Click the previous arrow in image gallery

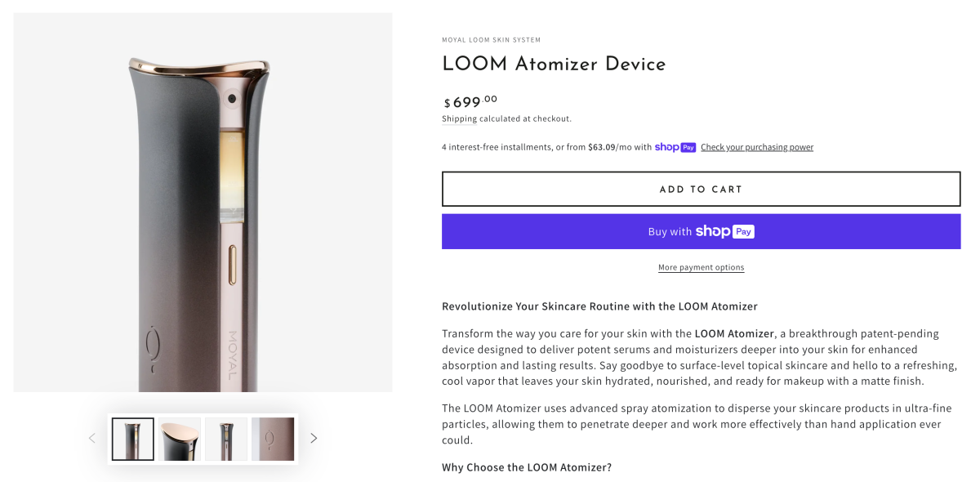91,439
